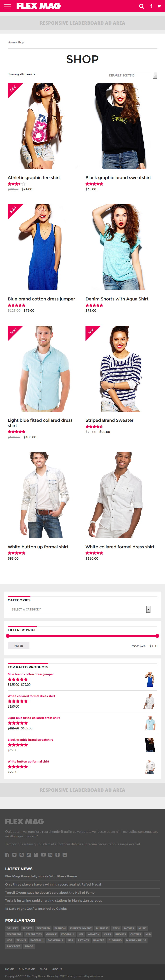
Task: Click the left handle of the price slider
Action: 8,636
